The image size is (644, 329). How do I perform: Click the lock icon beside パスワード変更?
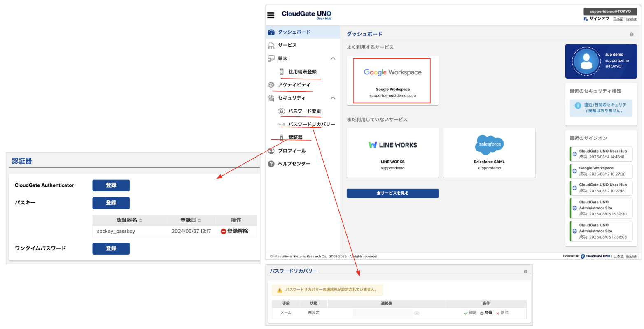click(x=282, y=111)
